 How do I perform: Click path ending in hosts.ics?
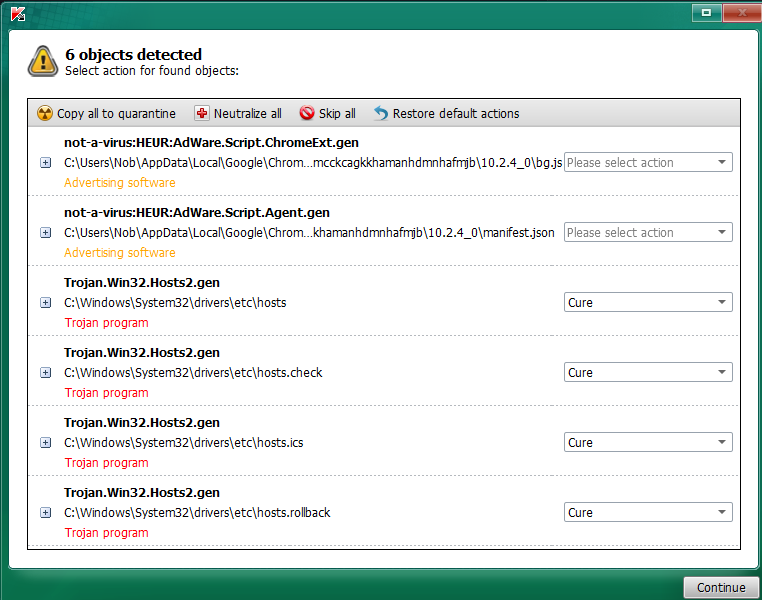(x=184, y=443)
